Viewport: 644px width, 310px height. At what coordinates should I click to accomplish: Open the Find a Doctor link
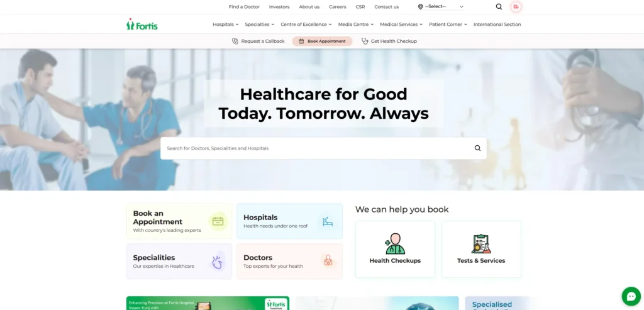[244, 6]
